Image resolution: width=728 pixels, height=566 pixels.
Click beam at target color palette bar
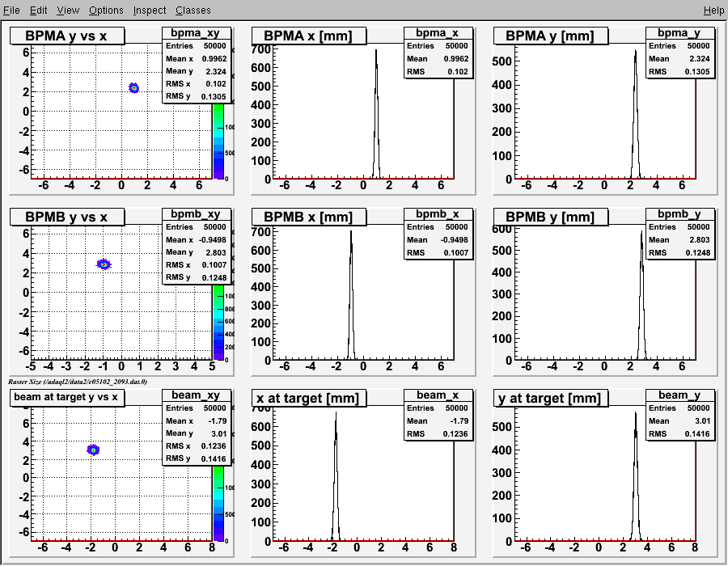coord(218,504)
